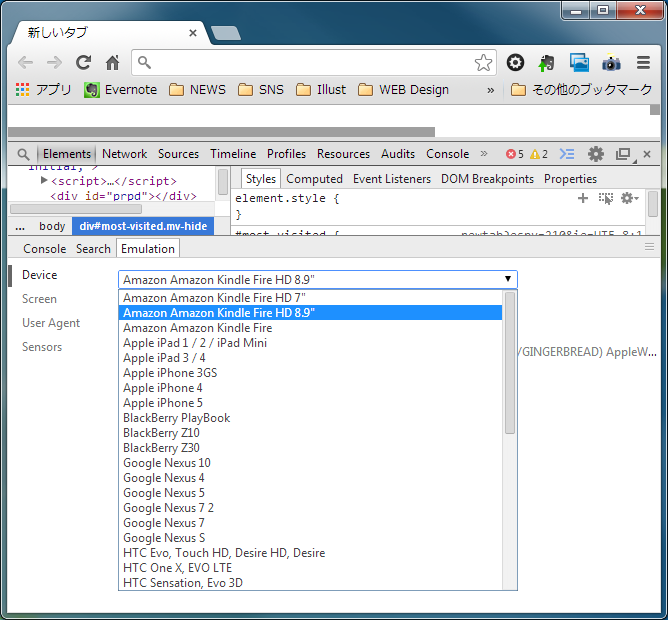Click the body breadcrumb
This screenshot has height=620, width=668.
coord(52,226)
